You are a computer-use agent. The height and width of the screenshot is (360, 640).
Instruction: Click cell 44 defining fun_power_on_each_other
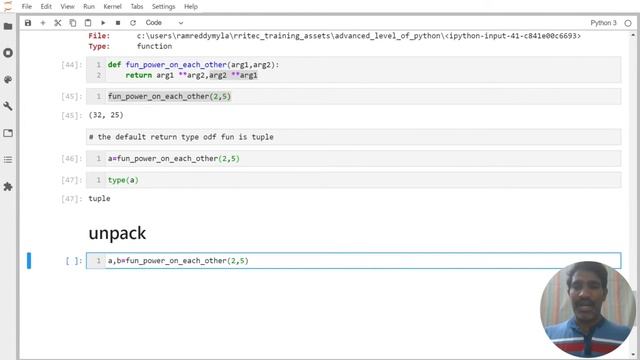(353, 70)
